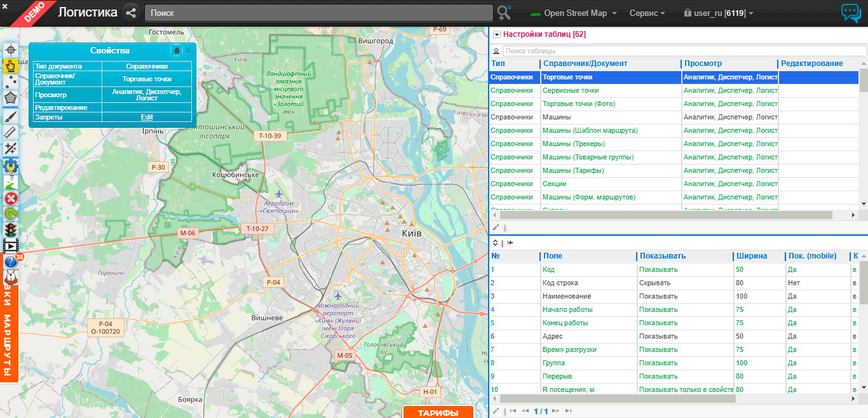The image size is (868, 418).
Task: Click the share icon beside Логистика
Action: (x=132, y=13)
